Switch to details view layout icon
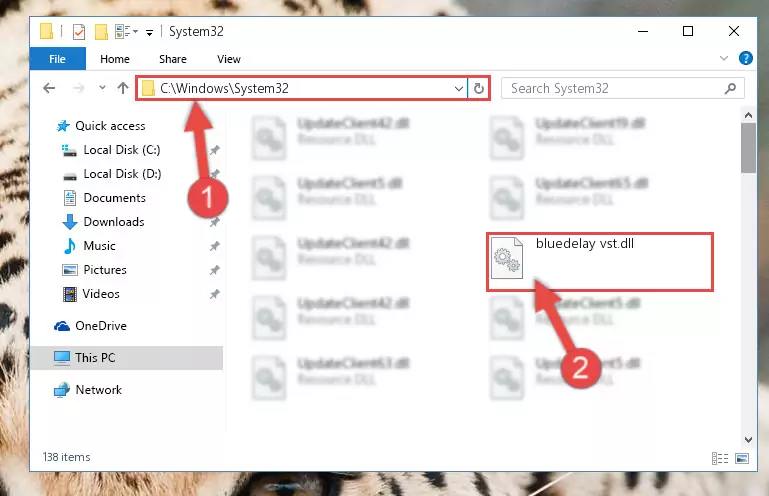The width and height of the screenshot is (769, 496). (719, 458)
